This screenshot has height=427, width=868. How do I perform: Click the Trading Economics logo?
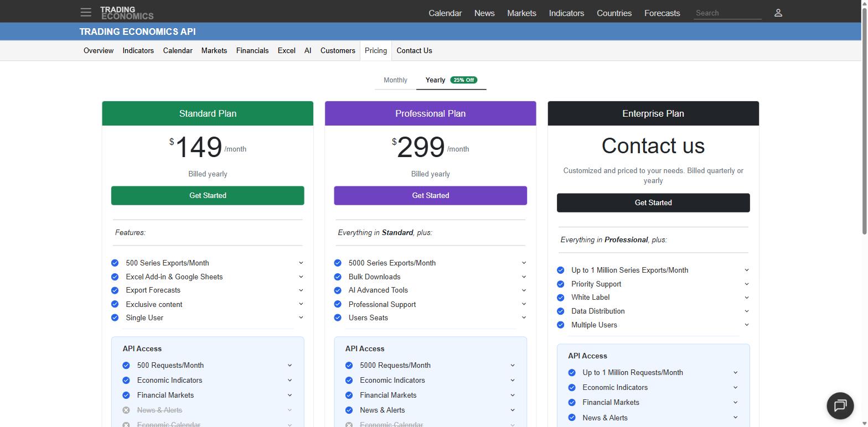coord(127,13)
